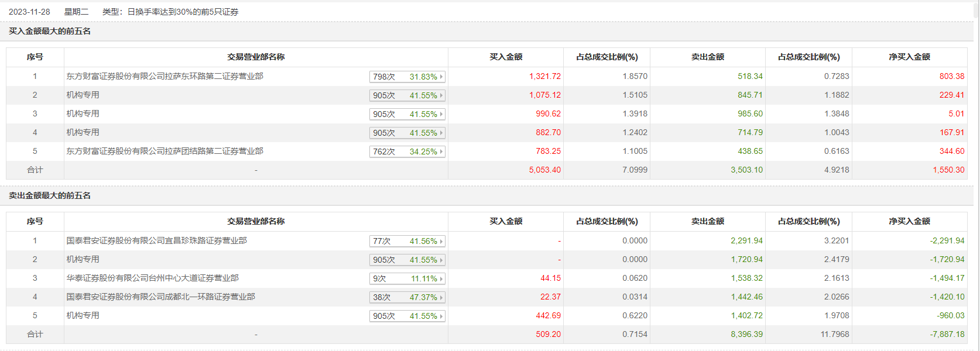
Task: Click 机构专用 in buy-table row 2
Action: 83,95
